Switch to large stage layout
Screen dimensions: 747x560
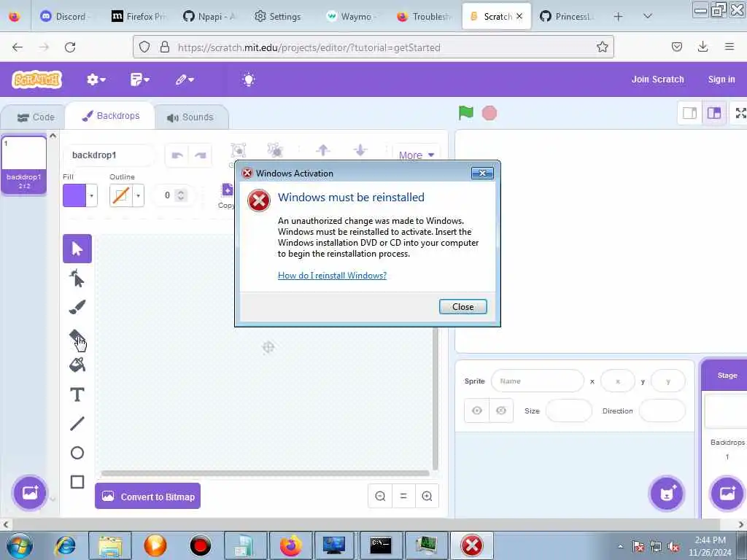pyautogui.click(x=714, y=113)
